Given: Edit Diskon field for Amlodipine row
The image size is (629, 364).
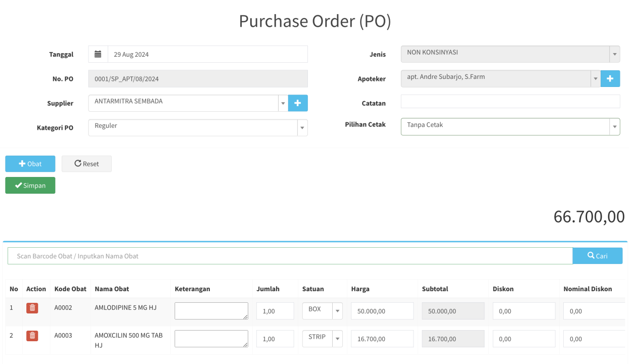Looking at the screenshot, I should [x=524, y=311].
